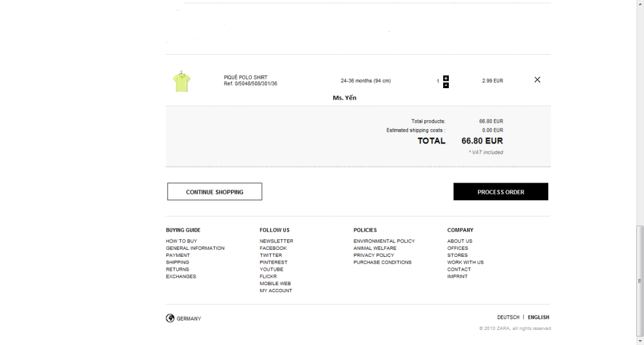
Task: Open the Purchase Conditions policy
Action: click(x=382, y=262)
